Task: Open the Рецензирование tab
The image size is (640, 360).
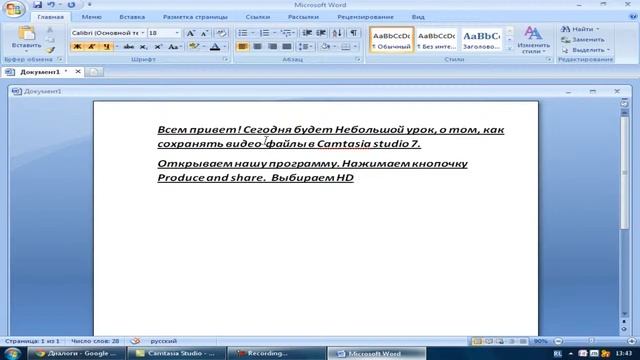Action: click(365, 17)
